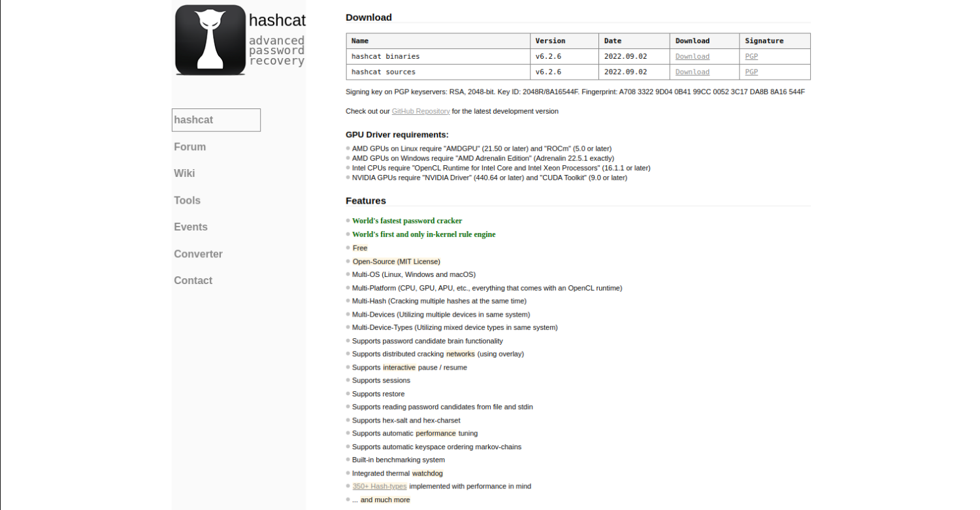
Task: Visit the GitHub Repository link
Action: click(x=421, y=112)
